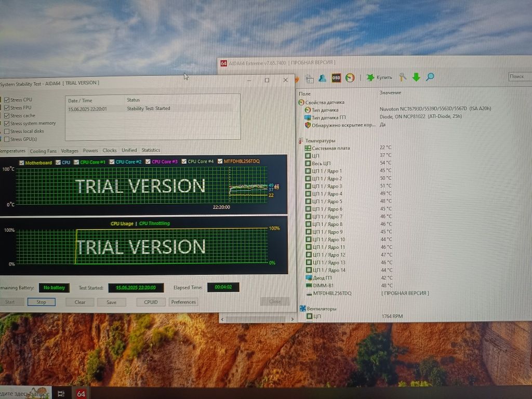Click the Температуры thermometer icon
This screenshot has height=399, width=532.
click(x=301, y=140)
